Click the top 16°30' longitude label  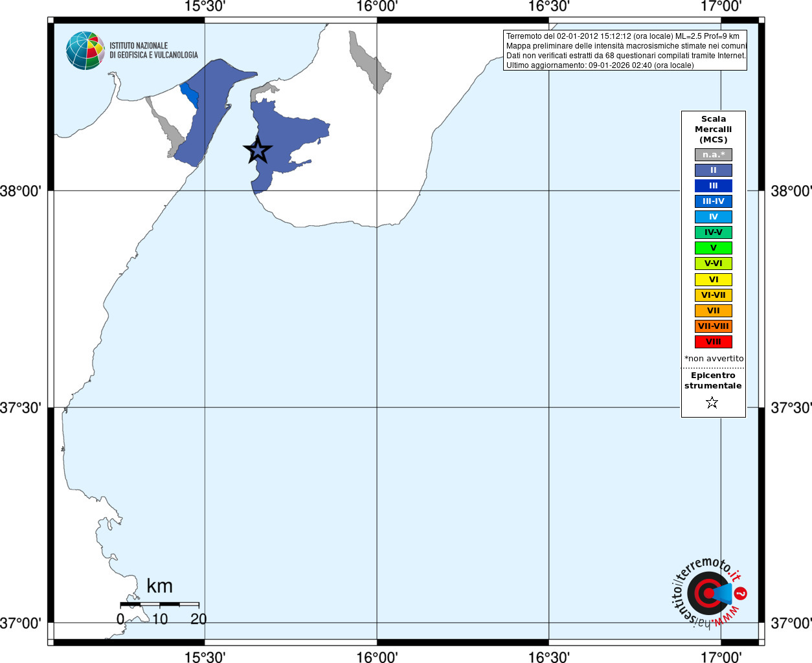(549, 6)
